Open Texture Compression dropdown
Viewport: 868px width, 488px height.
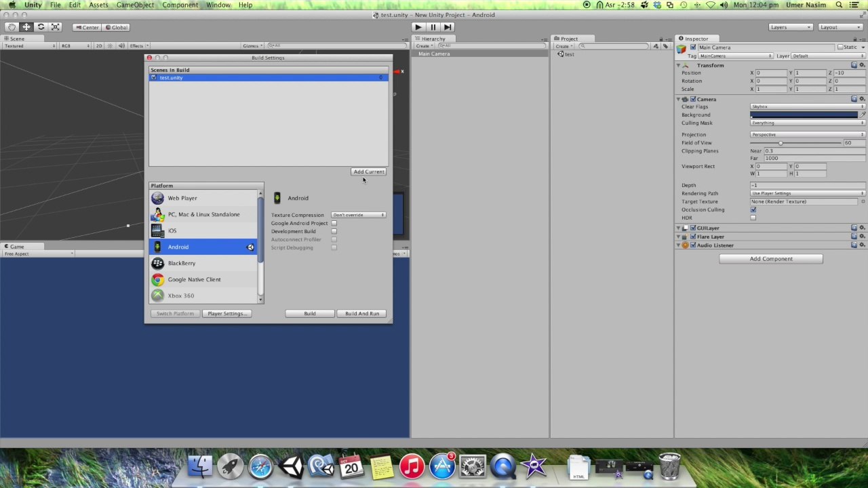(359, 215)
